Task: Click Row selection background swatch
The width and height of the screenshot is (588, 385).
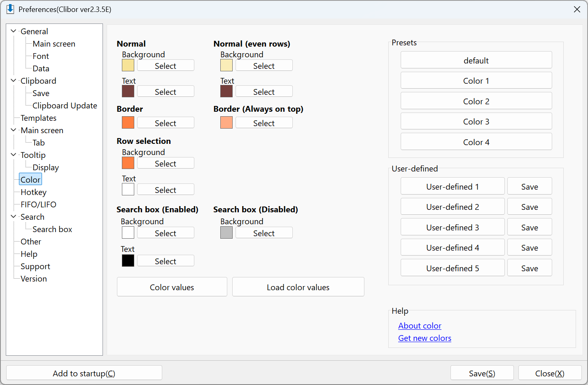Action: [128, 163]
